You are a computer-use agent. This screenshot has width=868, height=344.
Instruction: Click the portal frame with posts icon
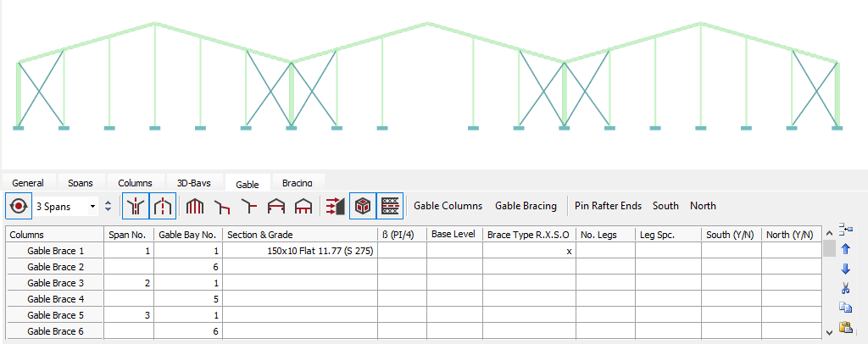tap(303, 206)
